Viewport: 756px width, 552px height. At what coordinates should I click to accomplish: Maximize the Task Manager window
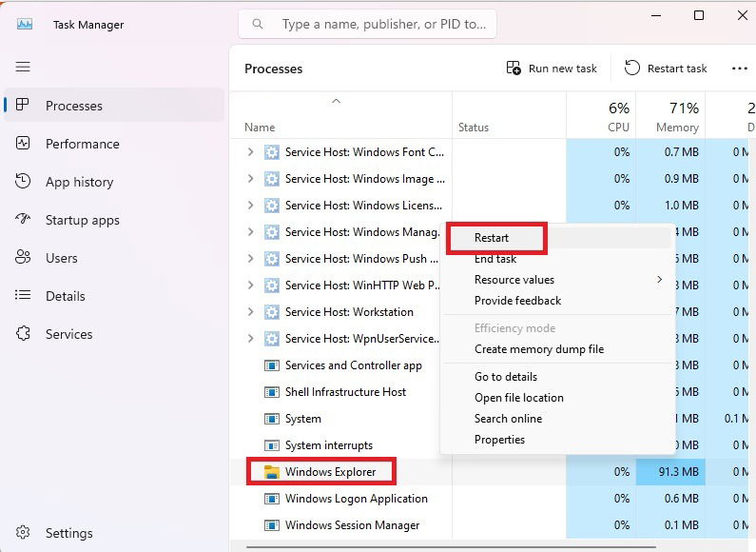pyautogui.click(x=699, y=15)
